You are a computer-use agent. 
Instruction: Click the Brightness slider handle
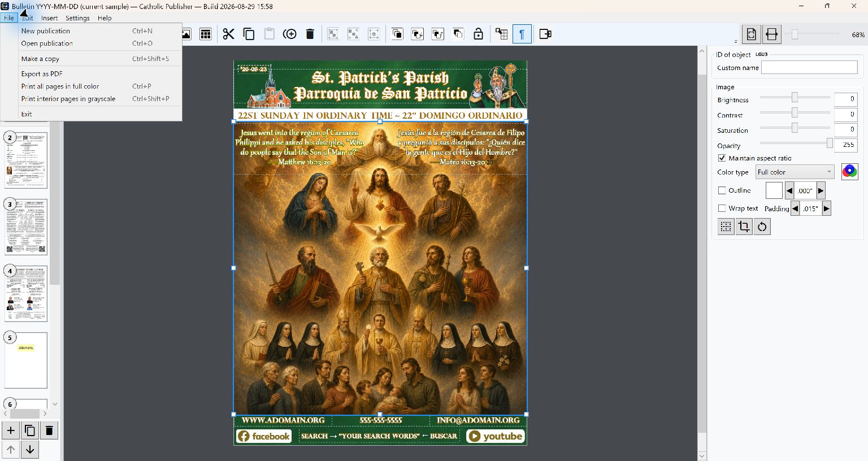[795, 97]
